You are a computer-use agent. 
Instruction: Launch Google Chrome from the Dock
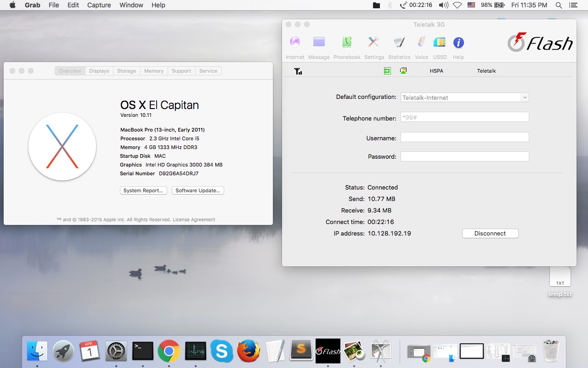[169, 351]
